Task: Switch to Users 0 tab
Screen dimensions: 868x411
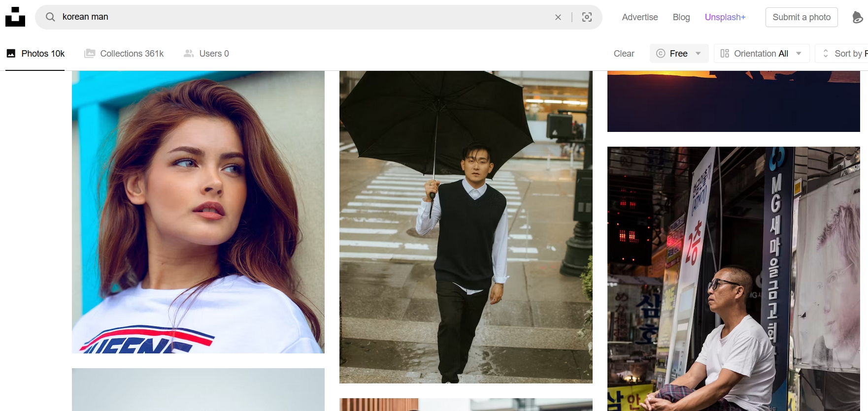Action: pyautogui.click(x=214, y=54)
